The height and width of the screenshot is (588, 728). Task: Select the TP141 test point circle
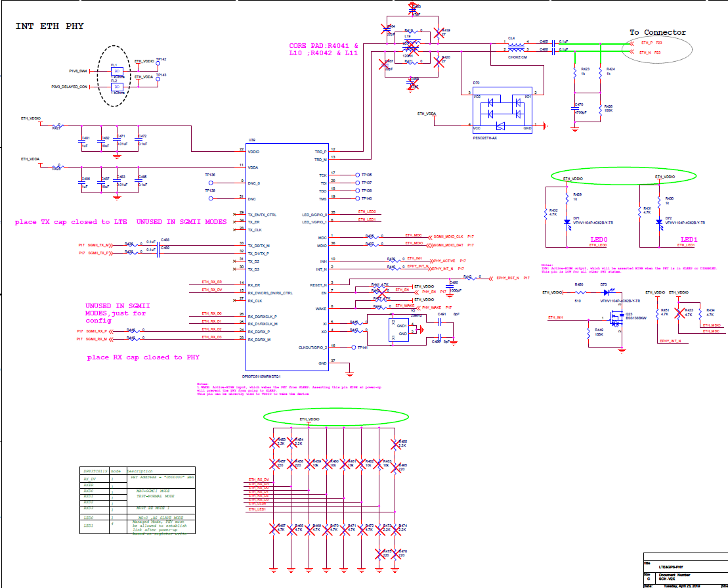354,348
